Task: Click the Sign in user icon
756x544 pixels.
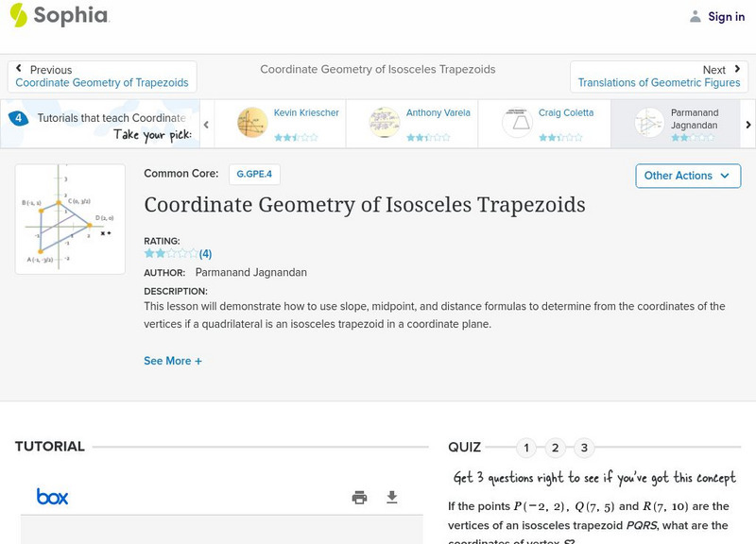Action: 696,16
